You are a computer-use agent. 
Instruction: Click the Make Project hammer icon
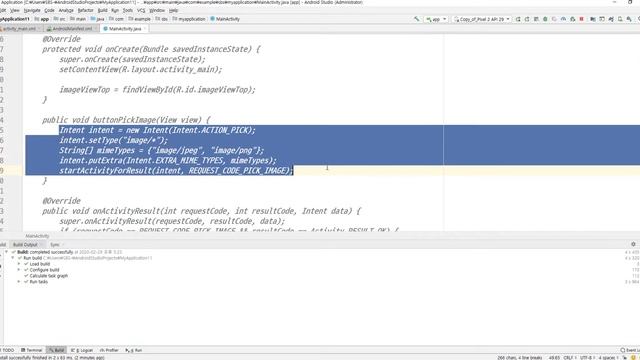tap(416, 19)
